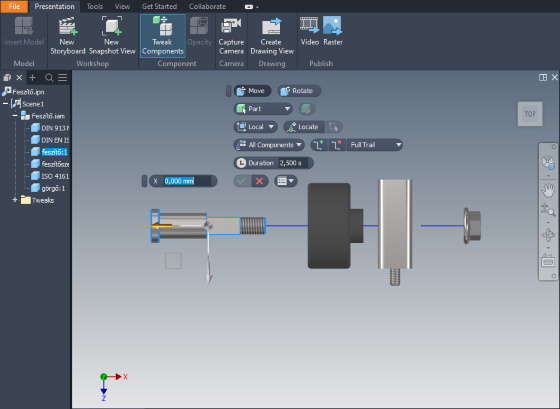Screen dimensions: 560x409
Task: Collapse the Scene1 node
Action: [5, 104]
